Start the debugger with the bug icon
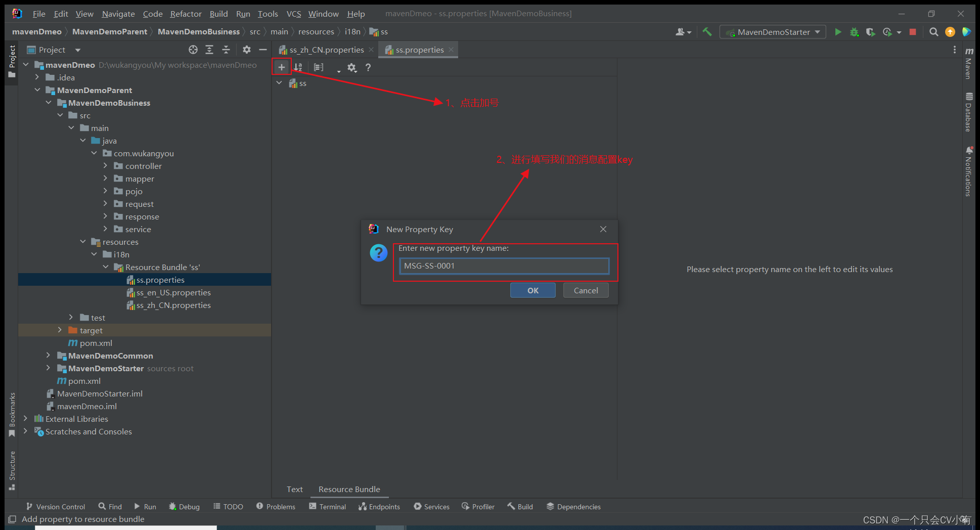The width and height of the screenshot is (980, 530). pyautogui.click(x=854, y=31)
